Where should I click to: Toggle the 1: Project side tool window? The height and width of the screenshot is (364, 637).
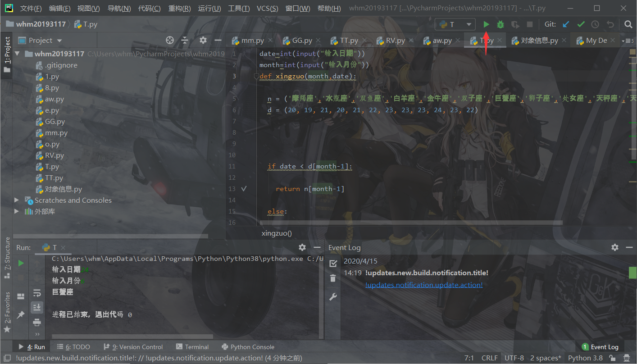coord(7,55)
